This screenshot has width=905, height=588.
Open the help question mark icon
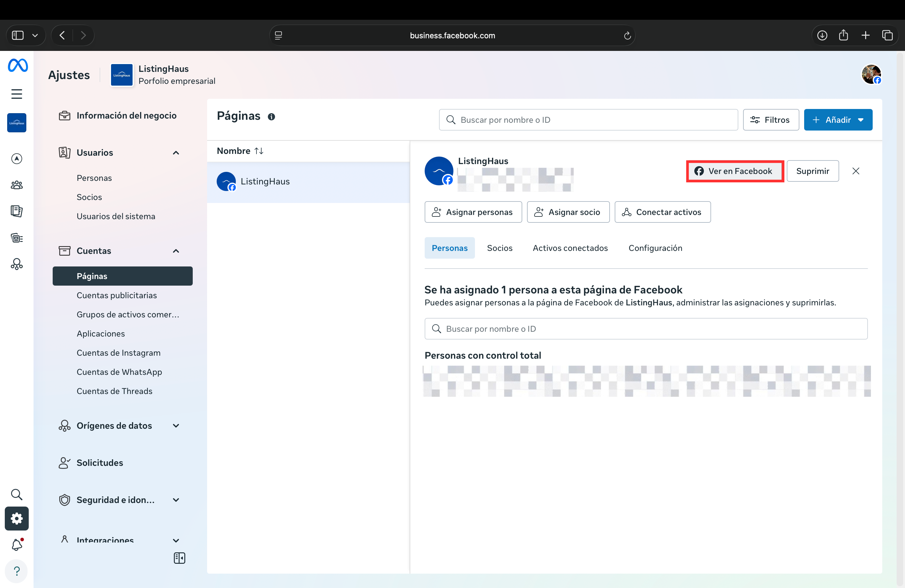pos(16,571)
